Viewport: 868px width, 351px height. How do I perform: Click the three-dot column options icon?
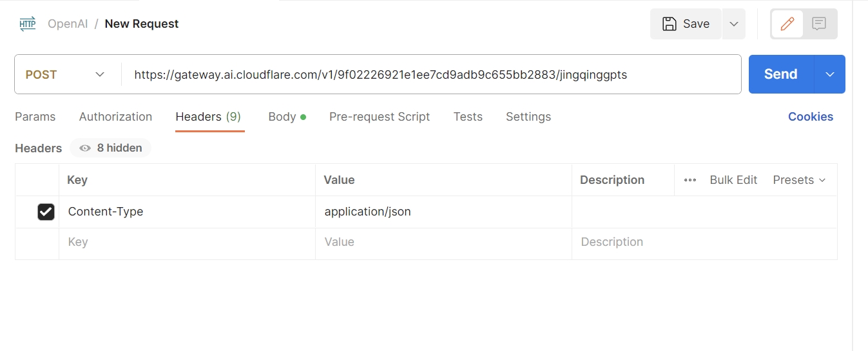(x=690, y=180)
